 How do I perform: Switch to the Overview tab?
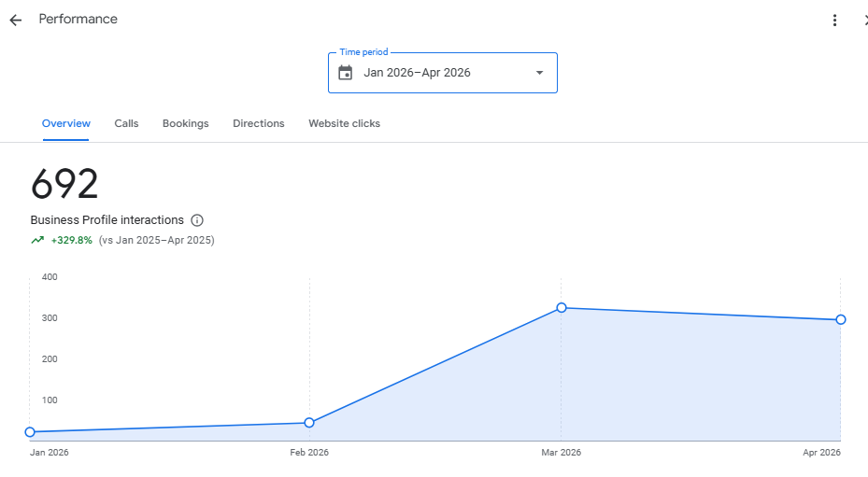click(x=66, y=123)
